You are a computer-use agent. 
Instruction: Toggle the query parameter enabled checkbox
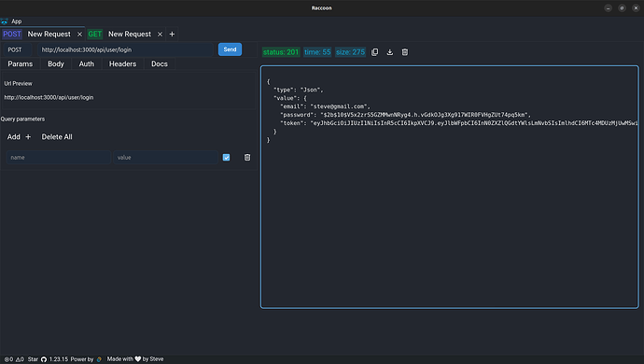click(x=226, y=158)
